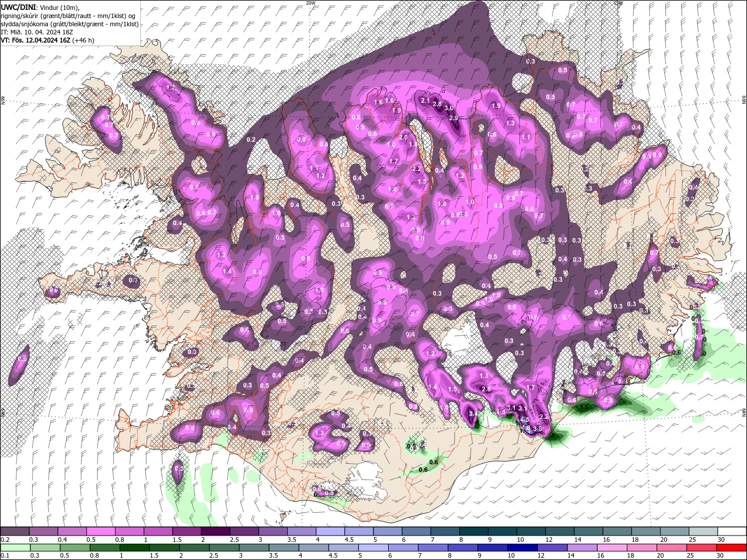Click lower legend swatch between 4 and 4.5
Image resolution: width=747 pixels, height=560 pixels.
tap(314, 548)
